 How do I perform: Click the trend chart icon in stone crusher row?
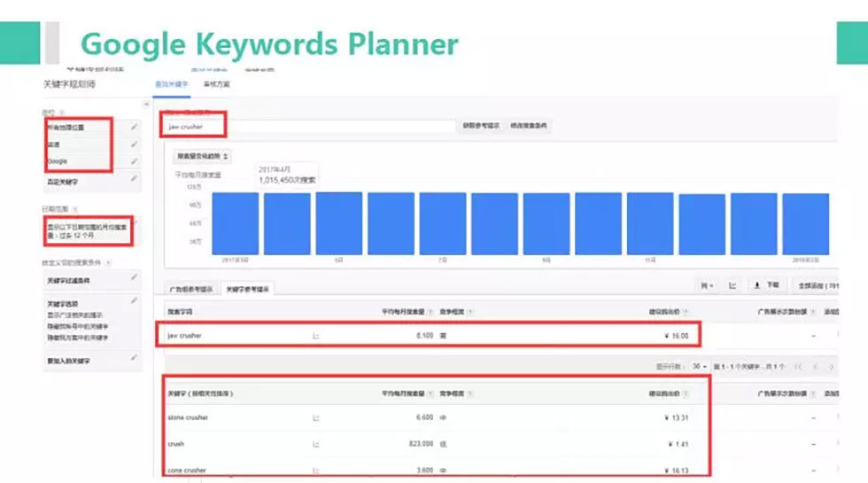point(315,417)
